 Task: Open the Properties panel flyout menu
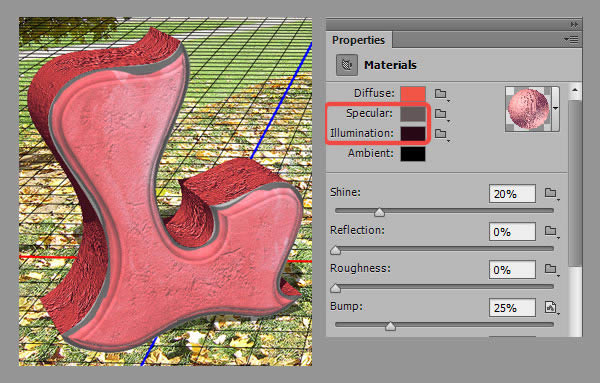tap(571, 39)
